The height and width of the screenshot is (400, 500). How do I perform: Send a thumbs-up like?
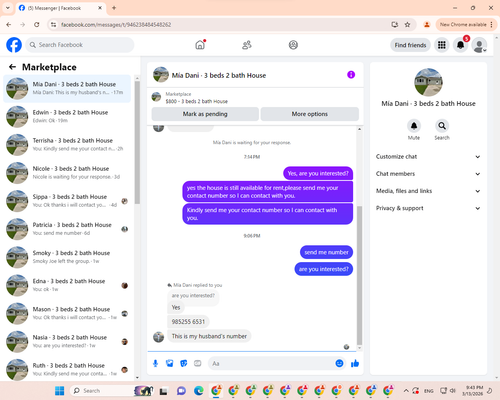[355, 363]
